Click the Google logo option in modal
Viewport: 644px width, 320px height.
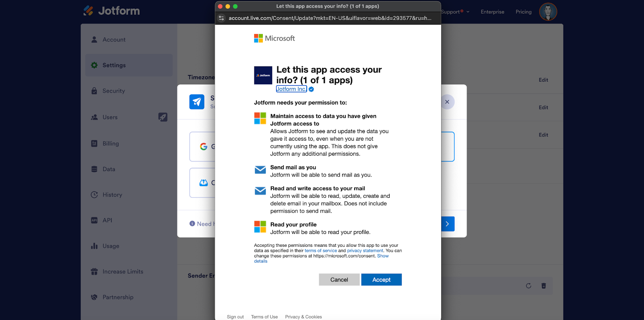pyautogui.click(x=204, y=147)
